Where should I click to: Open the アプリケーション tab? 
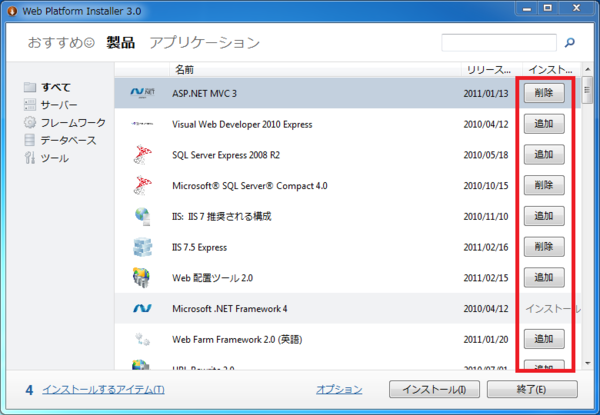click(205, 42)
